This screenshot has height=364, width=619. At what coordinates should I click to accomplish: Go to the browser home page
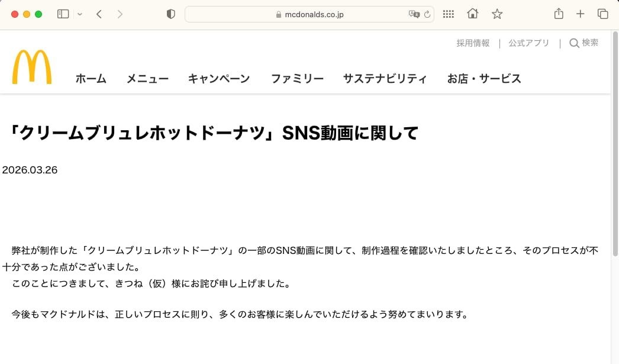[472, 14]
